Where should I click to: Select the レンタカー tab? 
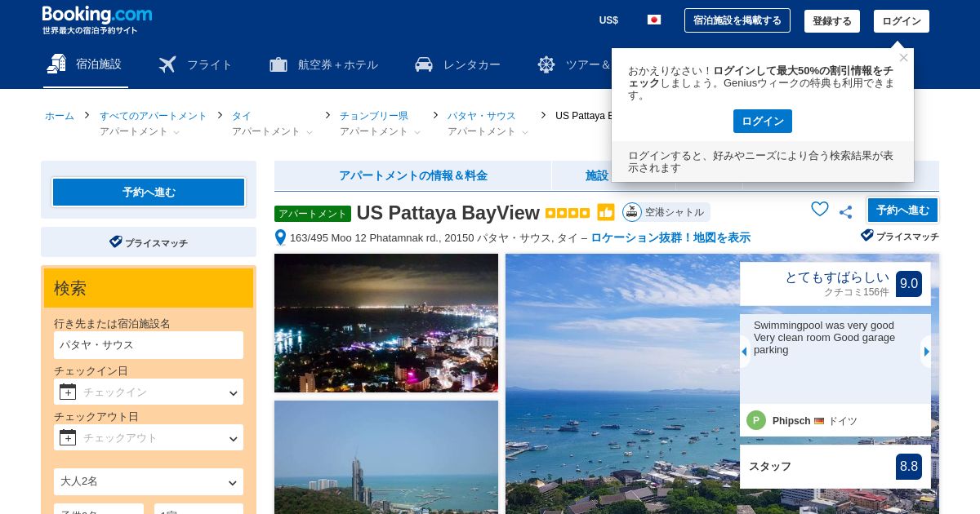click(x=457, y=64)
